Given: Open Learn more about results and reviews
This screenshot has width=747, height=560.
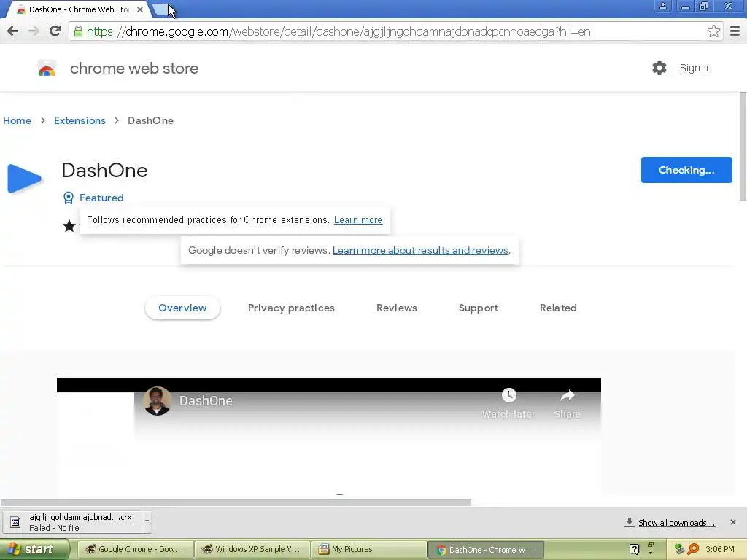Looking at the screenshot, I should (x=420, y=251).
